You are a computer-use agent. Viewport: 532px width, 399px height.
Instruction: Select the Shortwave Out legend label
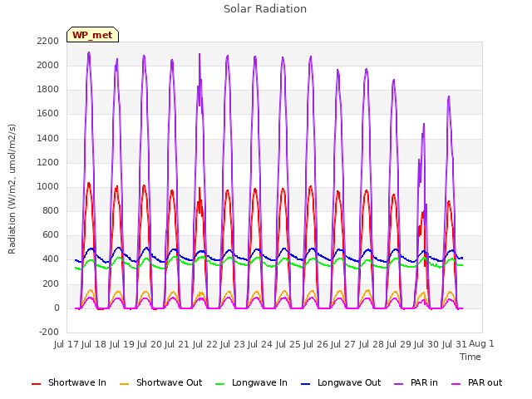(169, 382)
